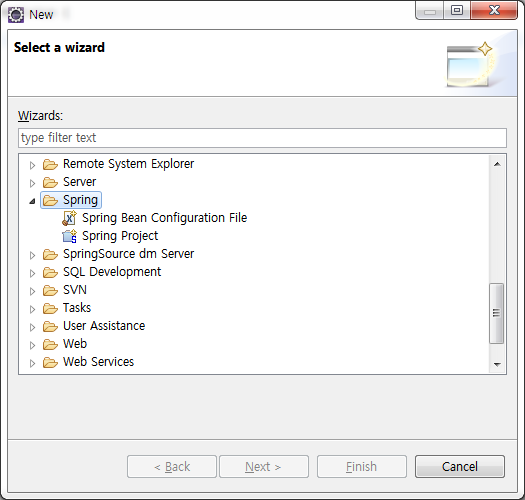Click the wizard list scrollbar thumb
The height and width of the screenshot is (500, 525).
pos(497,313)
